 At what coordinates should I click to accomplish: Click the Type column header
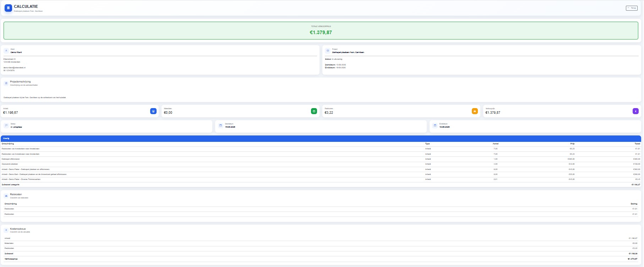coord(427,144)
